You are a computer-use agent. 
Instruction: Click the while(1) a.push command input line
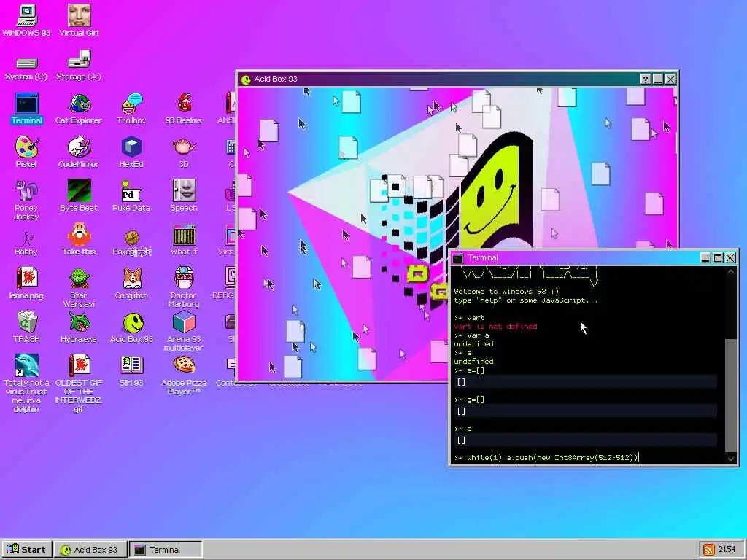click(x=546, y=458)
